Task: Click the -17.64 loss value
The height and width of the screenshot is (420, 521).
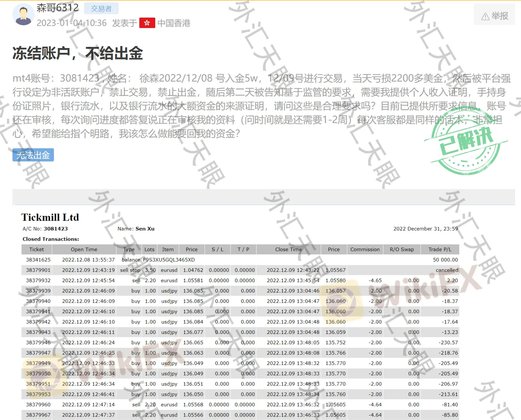Action: (450, 322)
